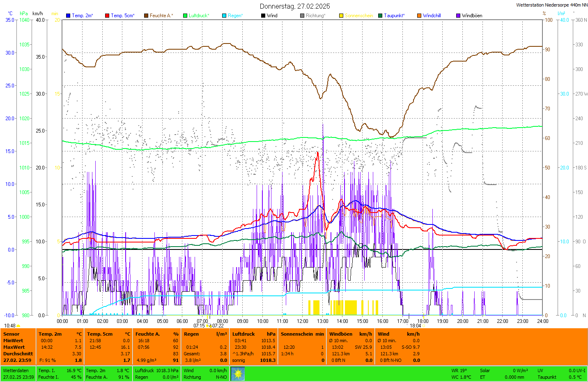Click the Wetterdaten cell in green bar

click(16, 371)
